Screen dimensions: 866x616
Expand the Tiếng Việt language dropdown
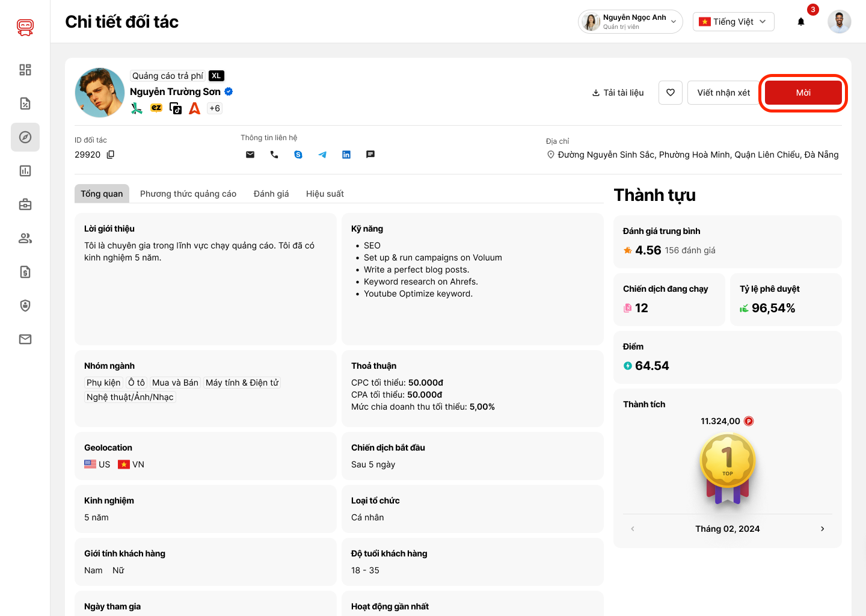[733, 22]
